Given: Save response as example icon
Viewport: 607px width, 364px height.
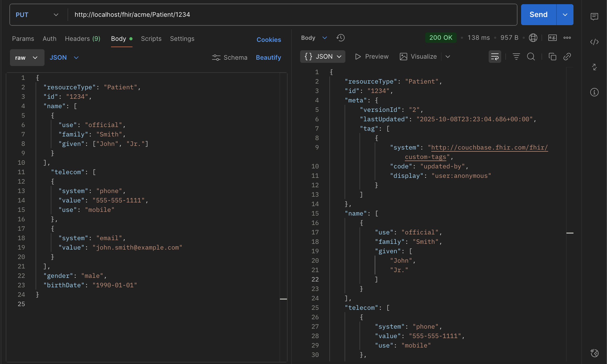Looking at the screenshot, I should click(552, 38).
